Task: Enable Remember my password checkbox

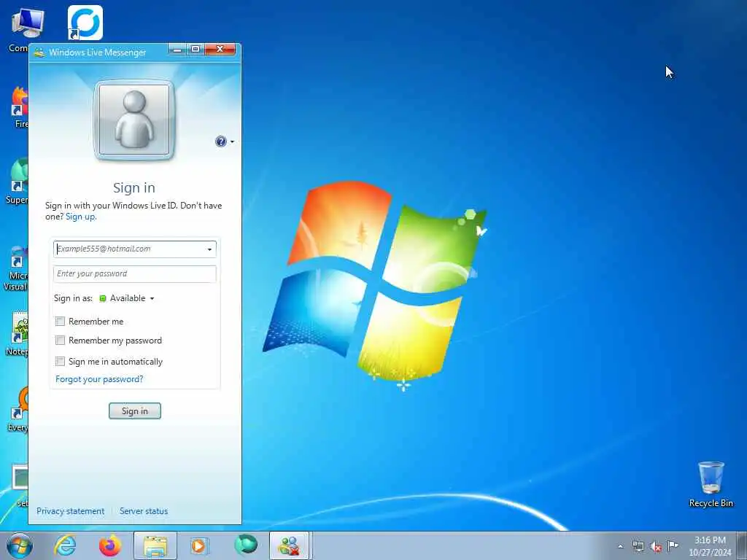Action: pyautogui.click(x=60, y=341)
